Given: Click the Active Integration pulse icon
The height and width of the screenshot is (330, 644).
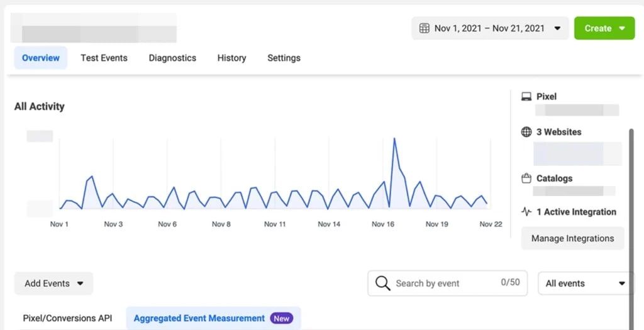Looking at the screenshot, I should [526, 212].
